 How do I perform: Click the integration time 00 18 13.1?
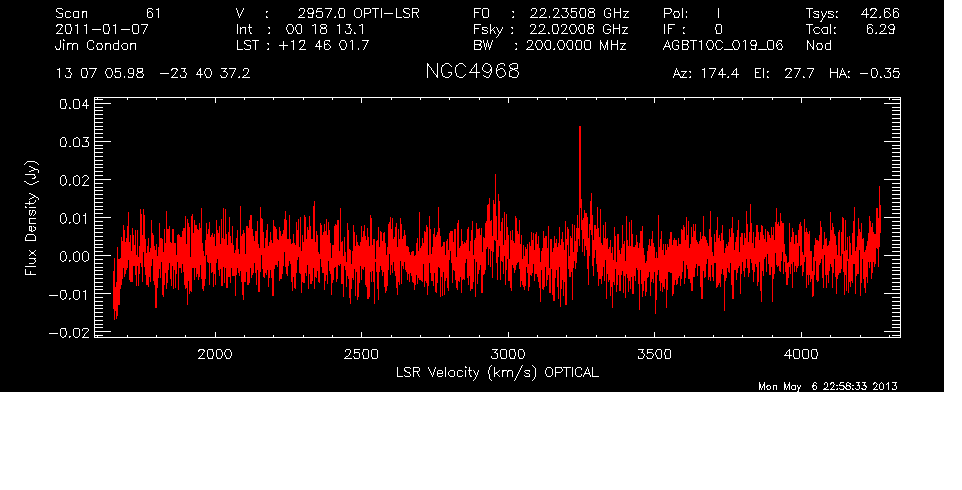(325, 29)
